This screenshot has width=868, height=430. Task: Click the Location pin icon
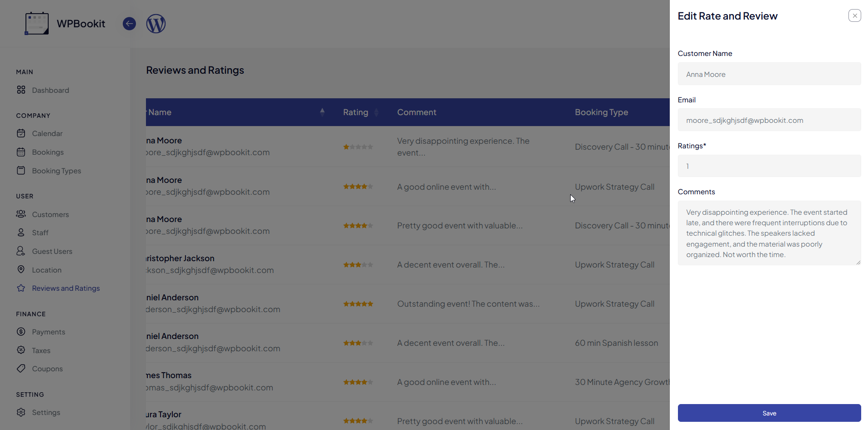coord(21,270)
